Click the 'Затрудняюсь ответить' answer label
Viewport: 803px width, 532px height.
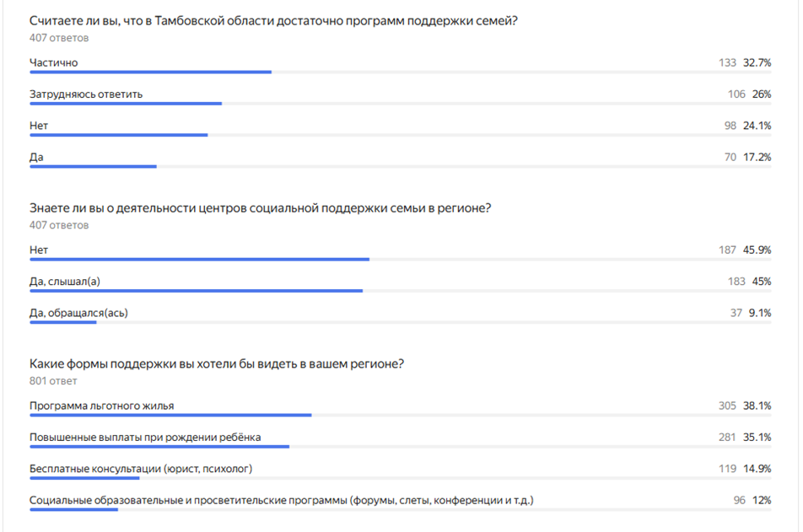[86, 94]
